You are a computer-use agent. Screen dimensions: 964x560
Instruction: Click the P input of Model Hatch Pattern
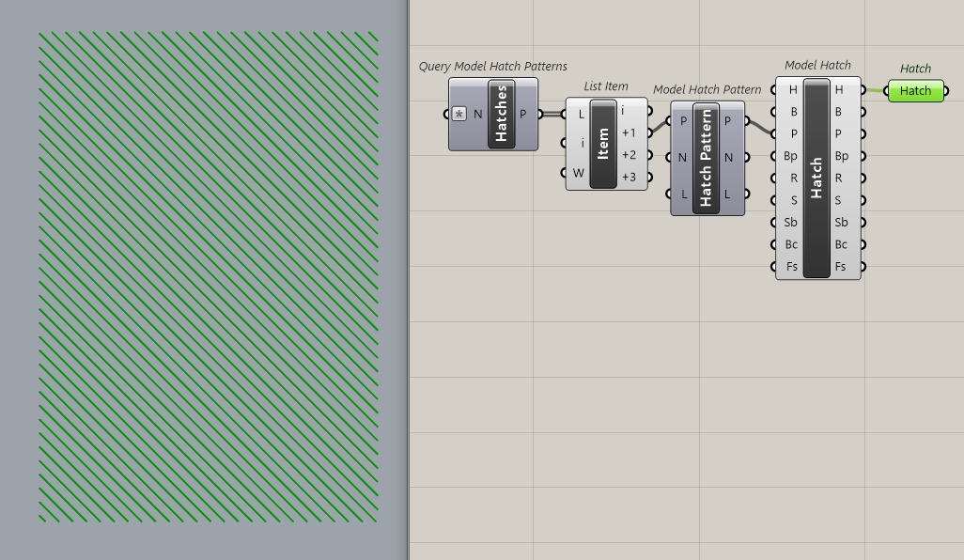point(684,121)
